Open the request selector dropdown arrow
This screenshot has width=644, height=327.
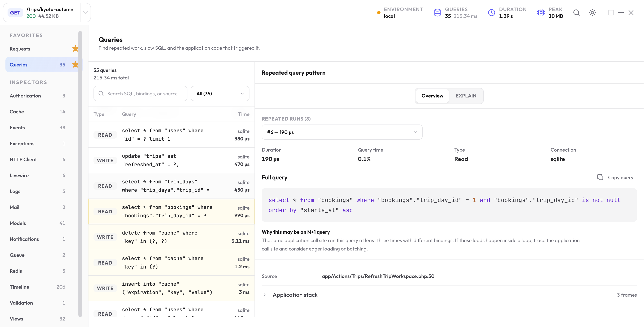86,13
